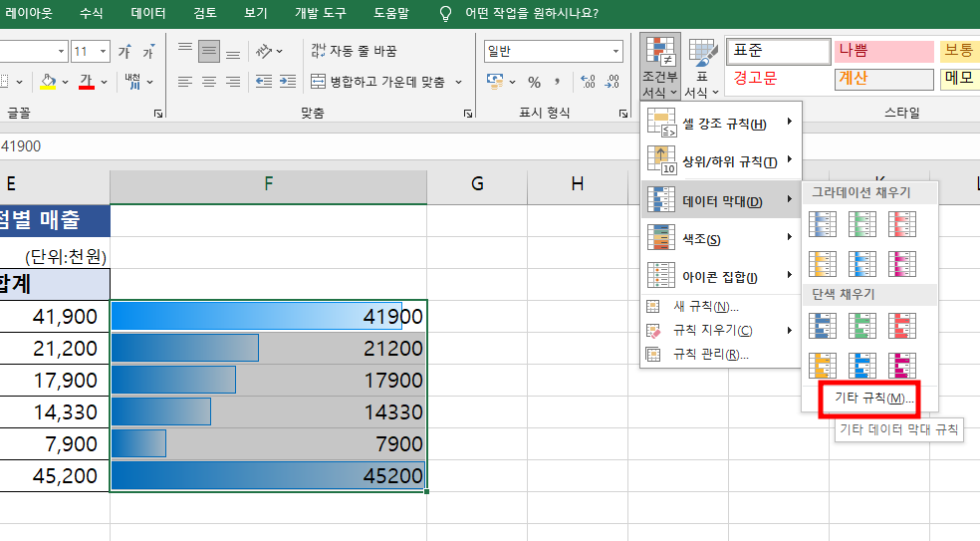Select light blue solid fill data bar
This screenshot has height=541, width=980.
pos(861,366)
